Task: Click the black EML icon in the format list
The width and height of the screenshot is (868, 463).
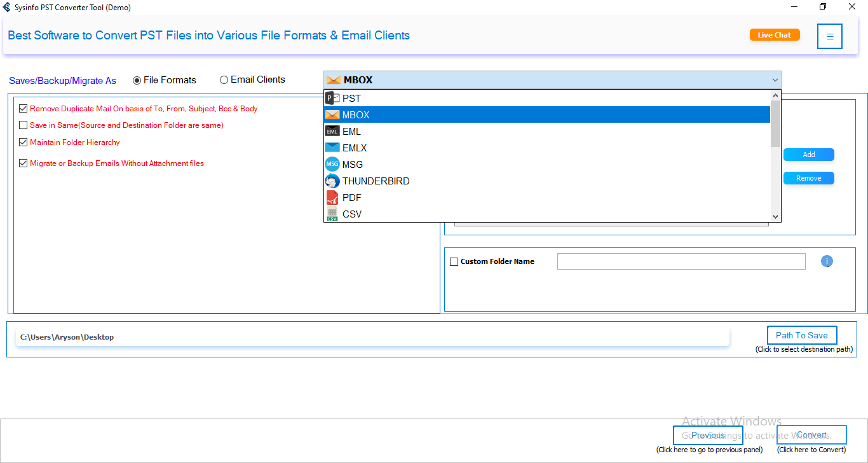Action: point(332,132)
